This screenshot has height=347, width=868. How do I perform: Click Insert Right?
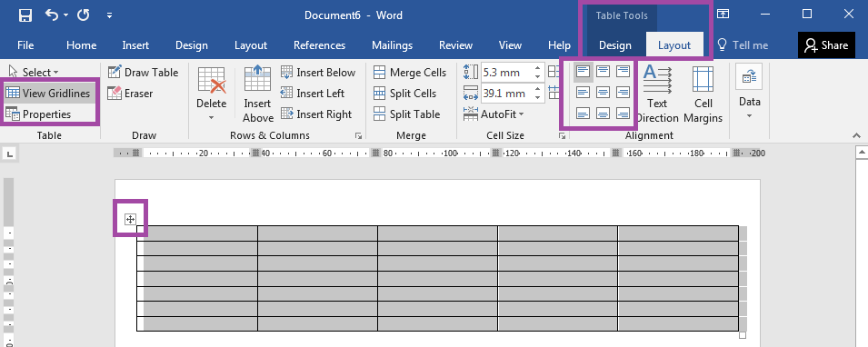click(x=316, y=114)
